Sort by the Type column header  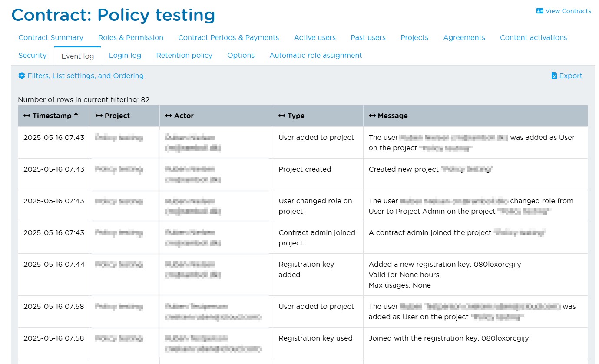pyautogui.click(x=296, y=116)
